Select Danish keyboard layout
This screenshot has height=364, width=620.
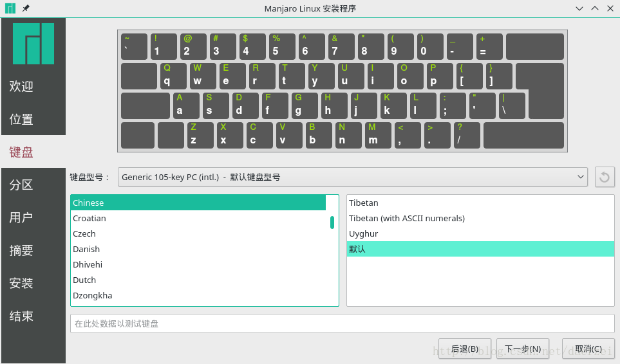click(198, 249)
